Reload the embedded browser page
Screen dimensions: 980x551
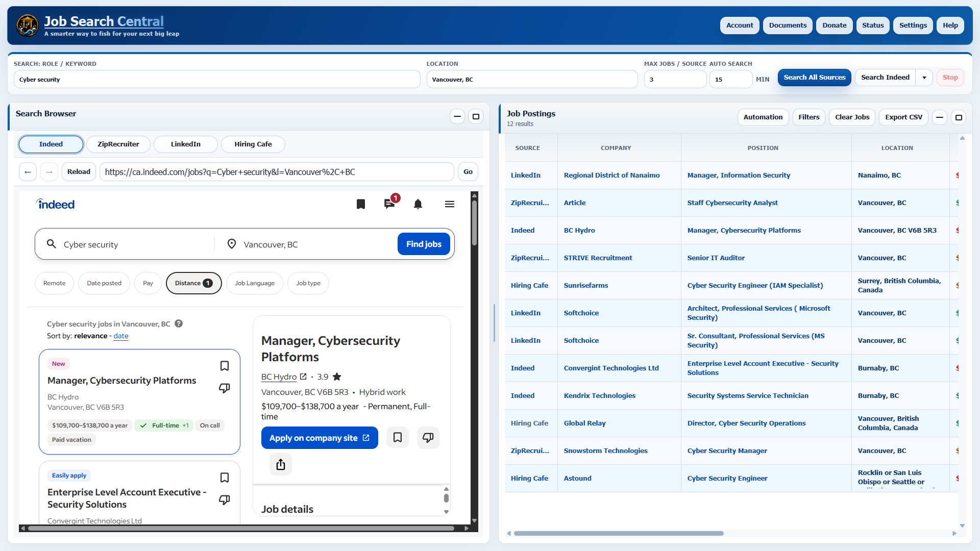pyautogui.click(x=79, y=172)
